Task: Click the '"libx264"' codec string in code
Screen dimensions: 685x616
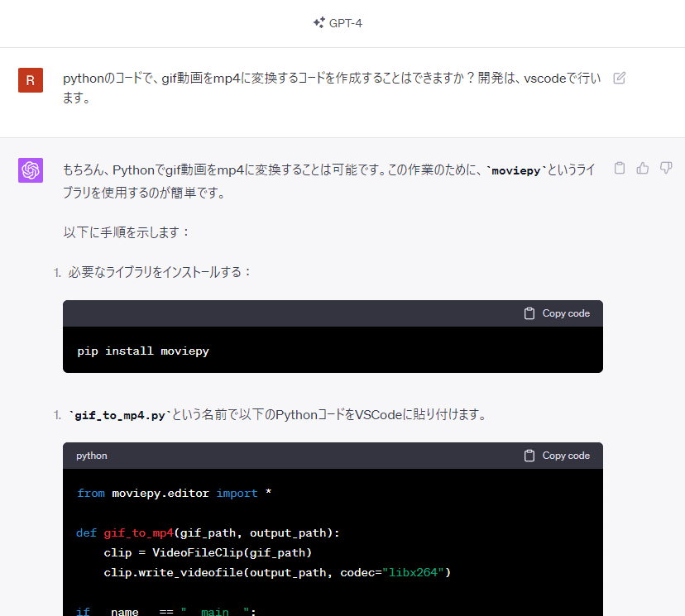Action: pyautogui.click(x=413, y=572)
